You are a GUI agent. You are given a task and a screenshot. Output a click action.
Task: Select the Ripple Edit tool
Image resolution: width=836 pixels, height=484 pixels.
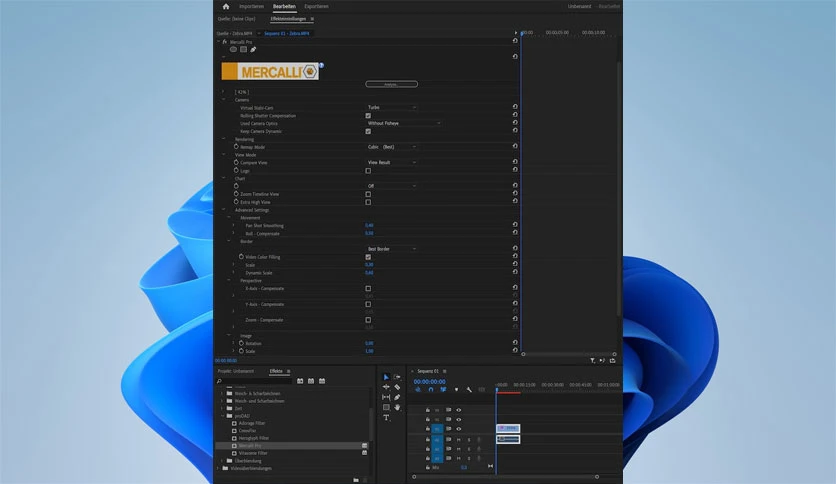(x=386, y=387)
